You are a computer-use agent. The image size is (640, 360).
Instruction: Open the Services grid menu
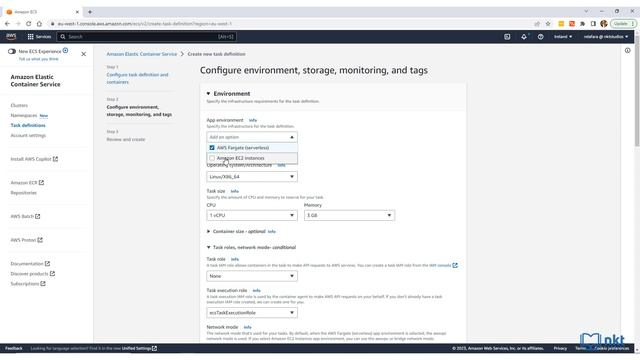(39, 37)
